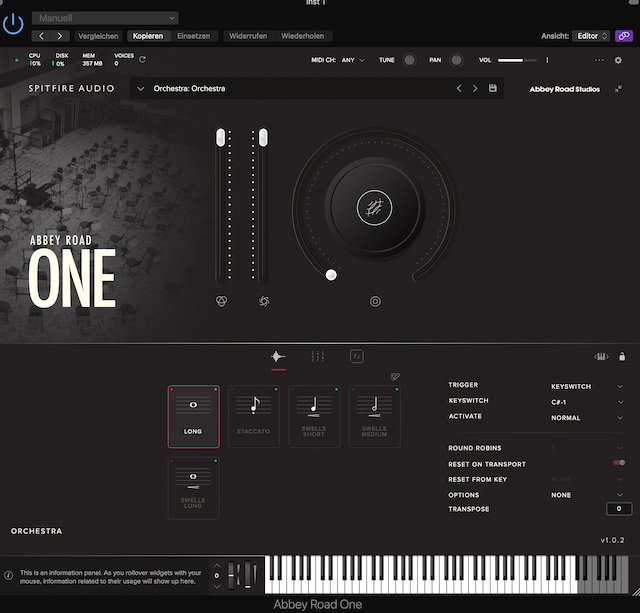
Task: Click the Kopieren button
Action: pyautogui.click(x=148, y=36)
